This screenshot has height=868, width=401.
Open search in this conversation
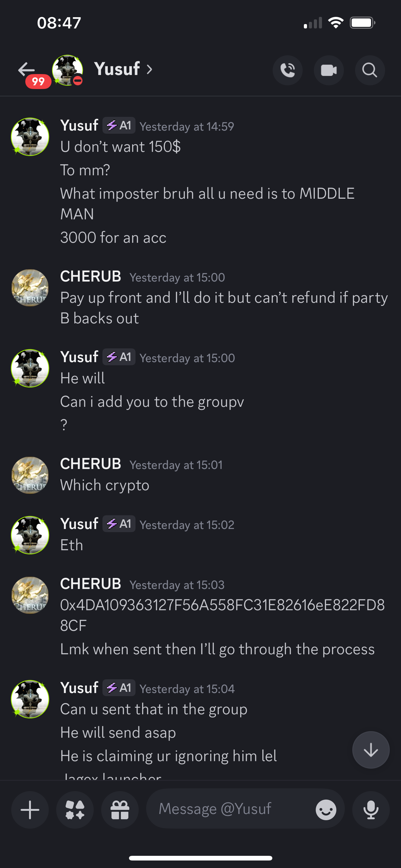click(x=370, y=70)
